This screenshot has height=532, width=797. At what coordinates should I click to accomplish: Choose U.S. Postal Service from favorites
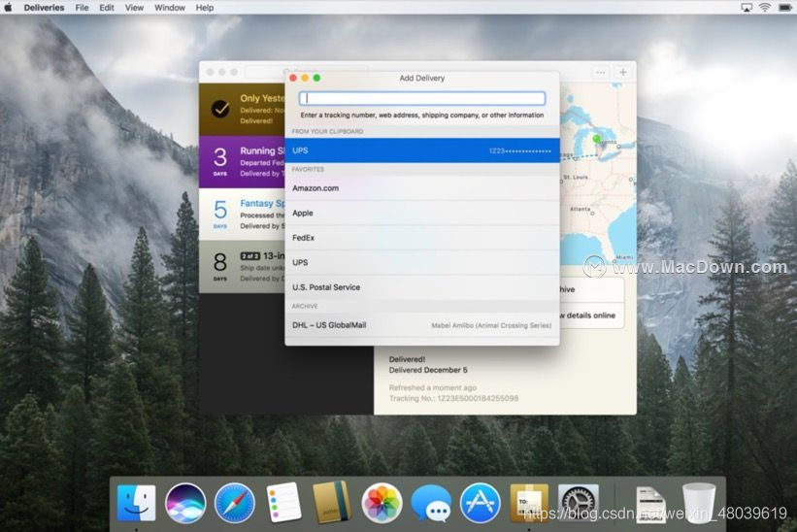tap(422, 287)
